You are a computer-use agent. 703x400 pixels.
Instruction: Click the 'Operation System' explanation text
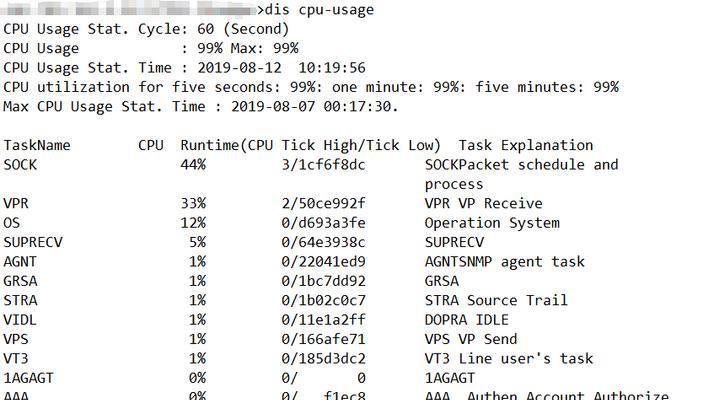click(492, 223)
